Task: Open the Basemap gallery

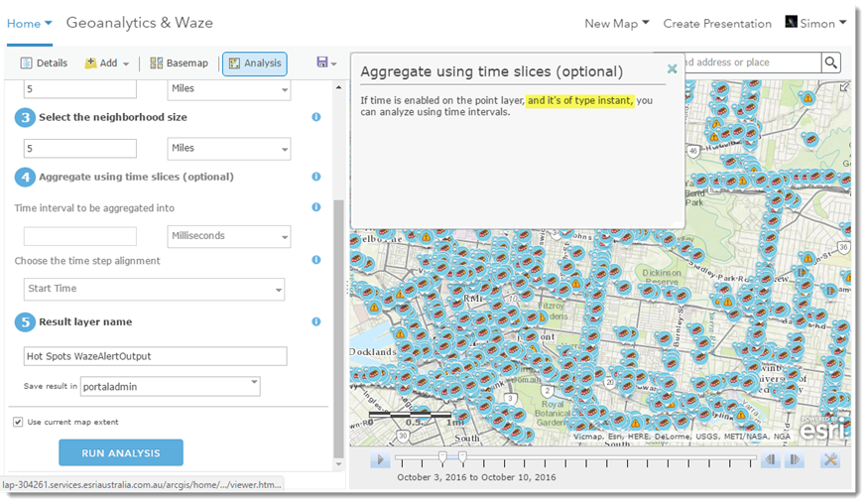Action: click(180, 63)
